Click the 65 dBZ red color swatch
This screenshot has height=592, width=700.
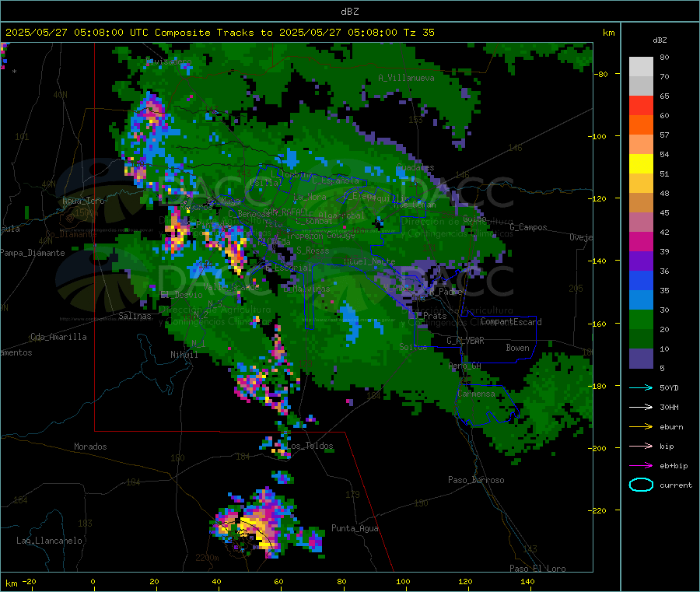tap(641, 105)
